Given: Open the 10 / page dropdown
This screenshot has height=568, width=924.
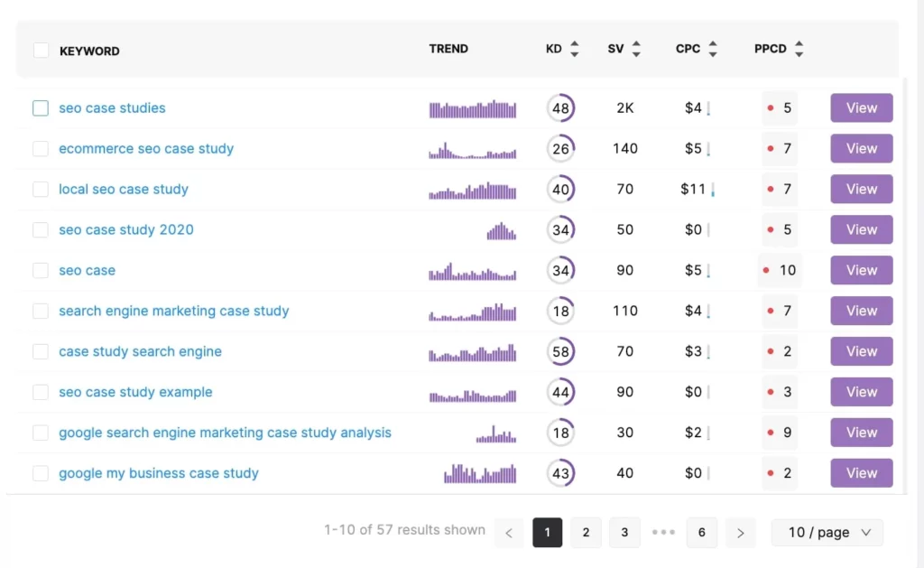Looking at the screenshot, I should pos(827,533).
